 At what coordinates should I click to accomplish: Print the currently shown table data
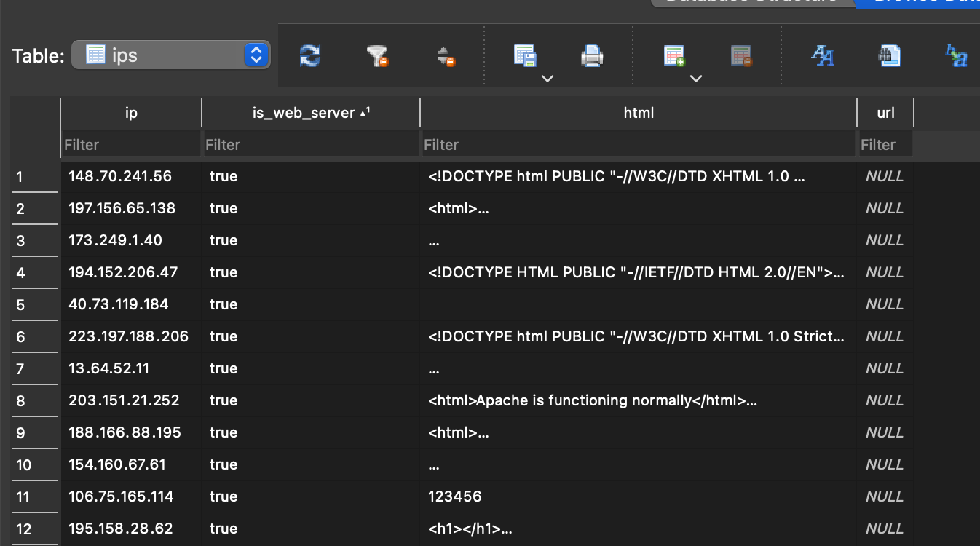pos(592,56)
